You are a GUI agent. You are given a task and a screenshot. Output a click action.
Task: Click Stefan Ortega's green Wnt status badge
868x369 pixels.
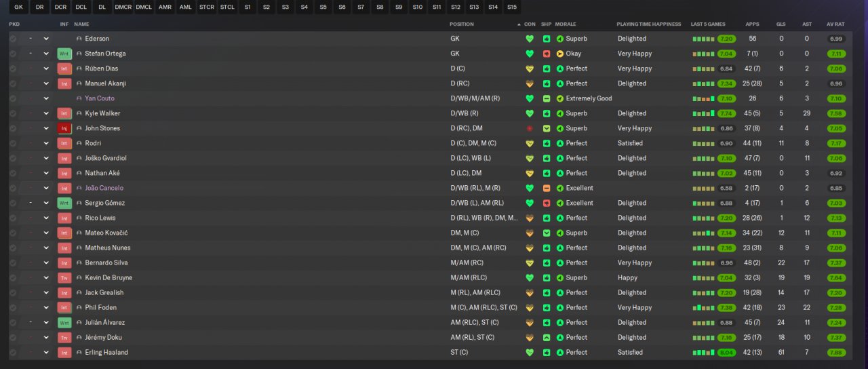click(x=64, y=54)
